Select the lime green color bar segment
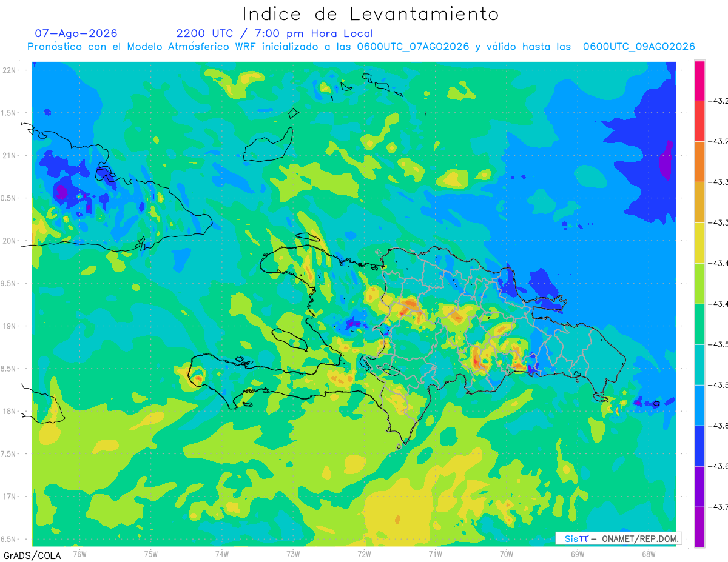 (699, 283)
